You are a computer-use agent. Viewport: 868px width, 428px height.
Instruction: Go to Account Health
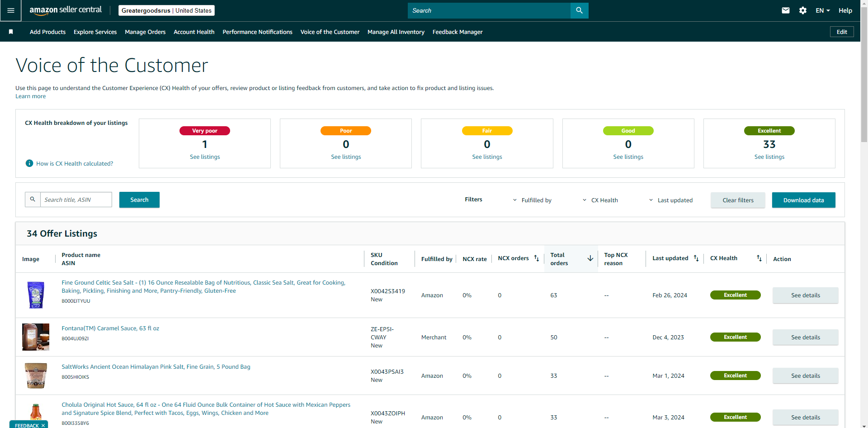[194, 32]
